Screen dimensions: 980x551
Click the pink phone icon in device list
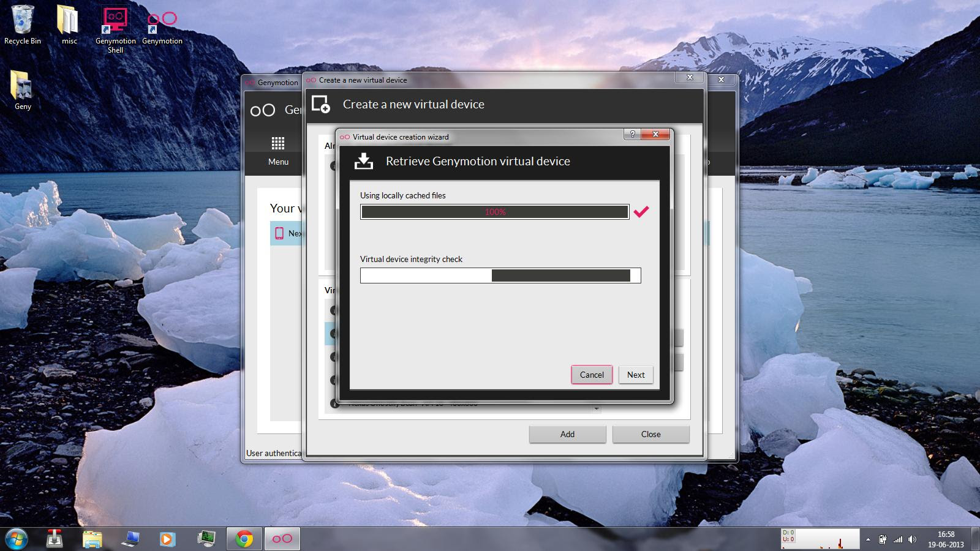tap(279, 233)
